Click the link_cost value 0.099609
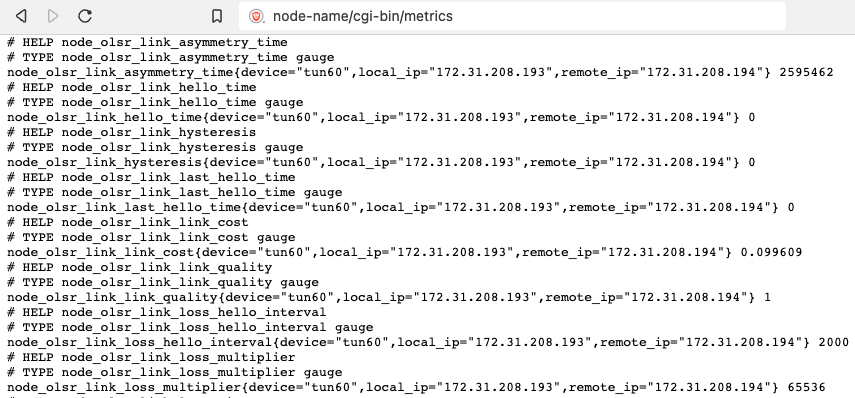The width and height of the screenshot is (855, 398). pos(772,252)
